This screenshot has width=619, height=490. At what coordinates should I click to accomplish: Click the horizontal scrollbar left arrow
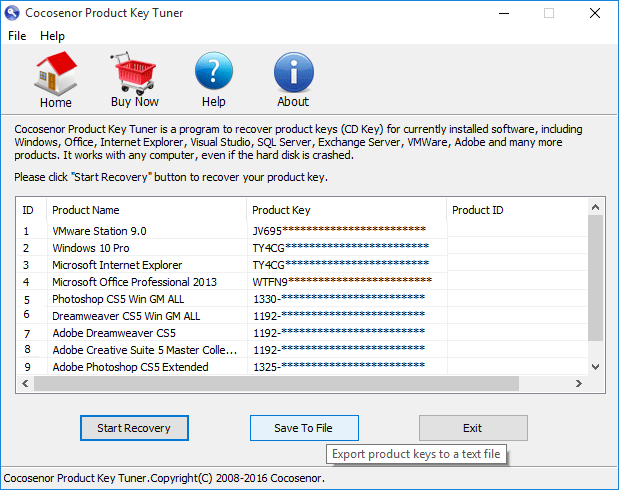[x=25, y=383]
